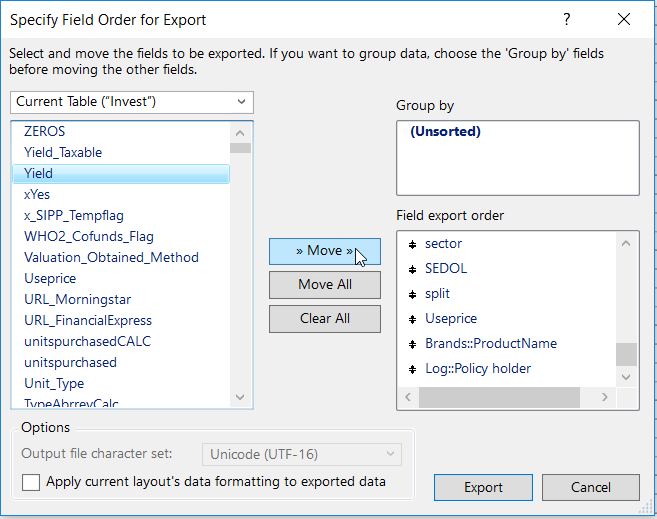Click the Export button
Screen dimensions: 657x519
483,487
